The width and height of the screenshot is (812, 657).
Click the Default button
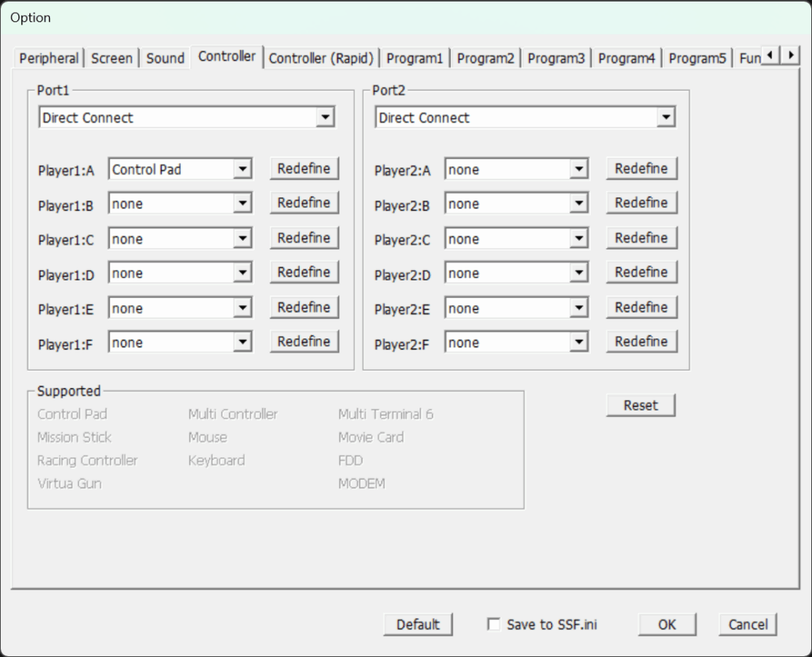[418, 625]
